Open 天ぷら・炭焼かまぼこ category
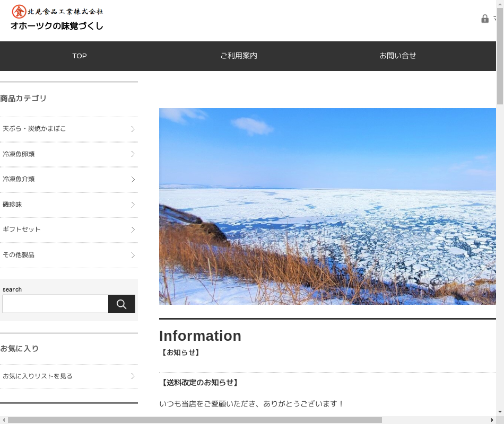 [x=34, y=129]
